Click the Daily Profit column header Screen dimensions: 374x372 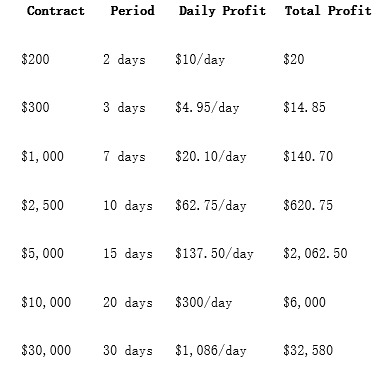(222, 11)
